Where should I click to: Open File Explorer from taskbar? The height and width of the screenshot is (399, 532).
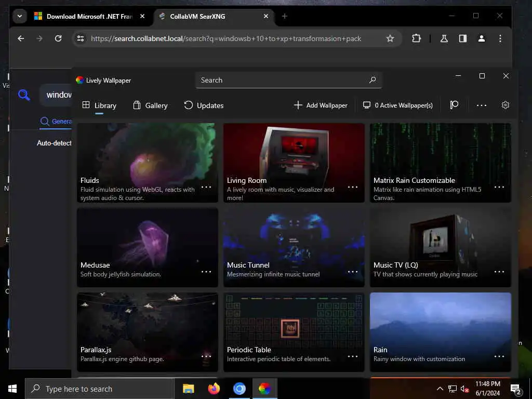coord(188,389)
